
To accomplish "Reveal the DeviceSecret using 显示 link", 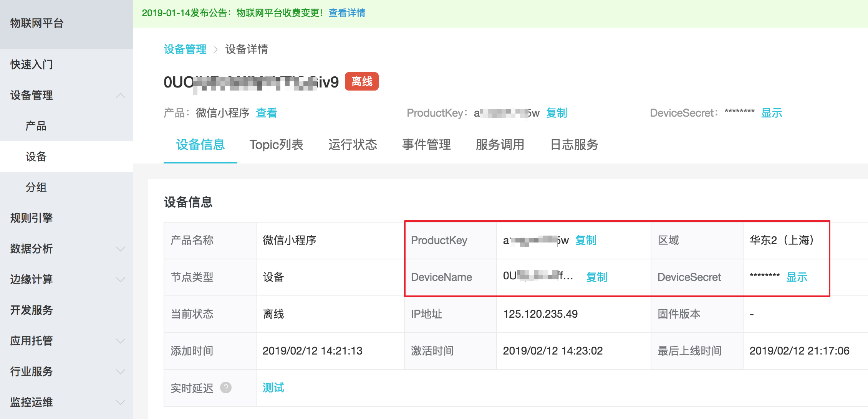I will (772, 112).
